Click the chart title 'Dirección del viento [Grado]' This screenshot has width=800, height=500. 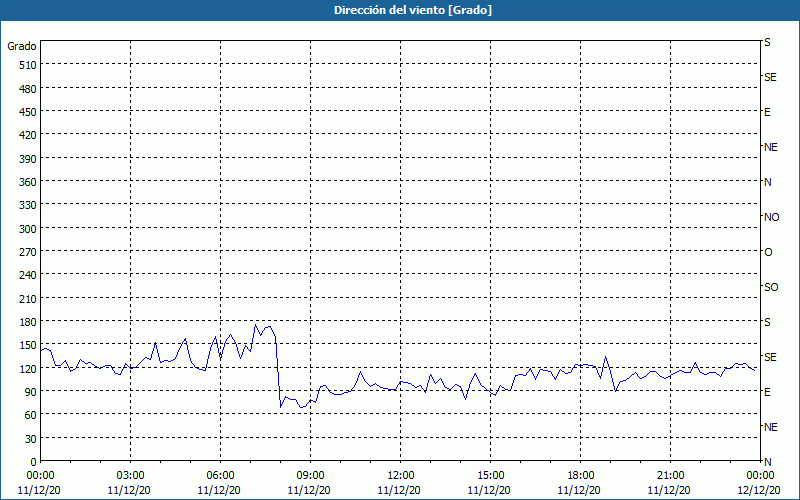(413, 10)
